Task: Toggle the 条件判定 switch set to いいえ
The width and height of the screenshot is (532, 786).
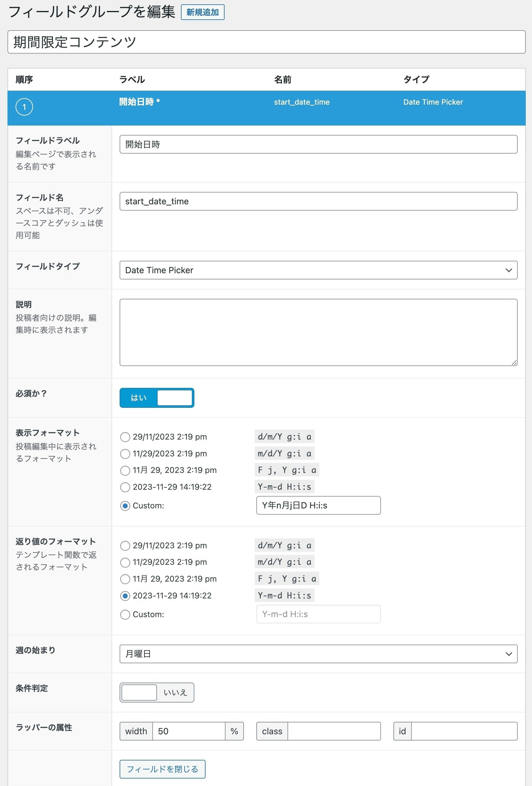Action: [x=157, y=693]
